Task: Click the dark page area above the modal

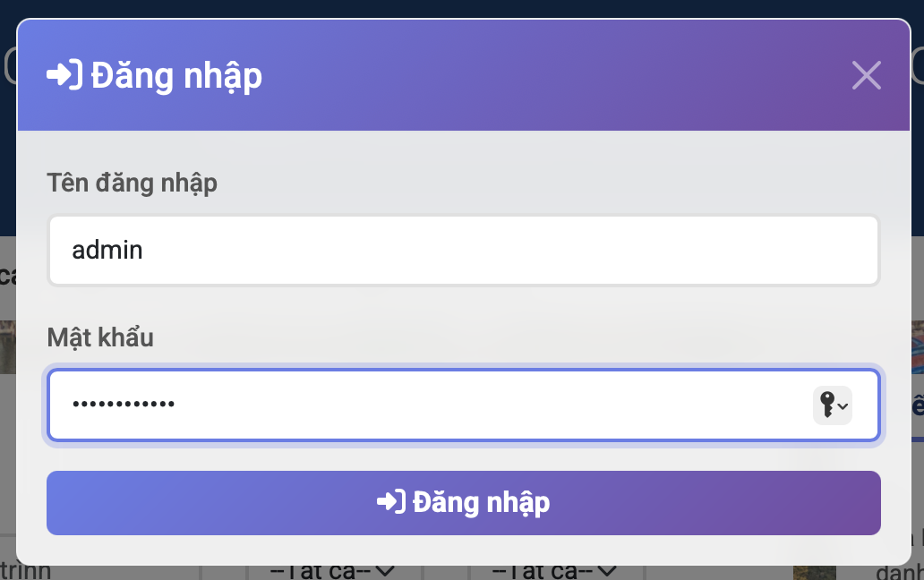Action: pos(462,9)
